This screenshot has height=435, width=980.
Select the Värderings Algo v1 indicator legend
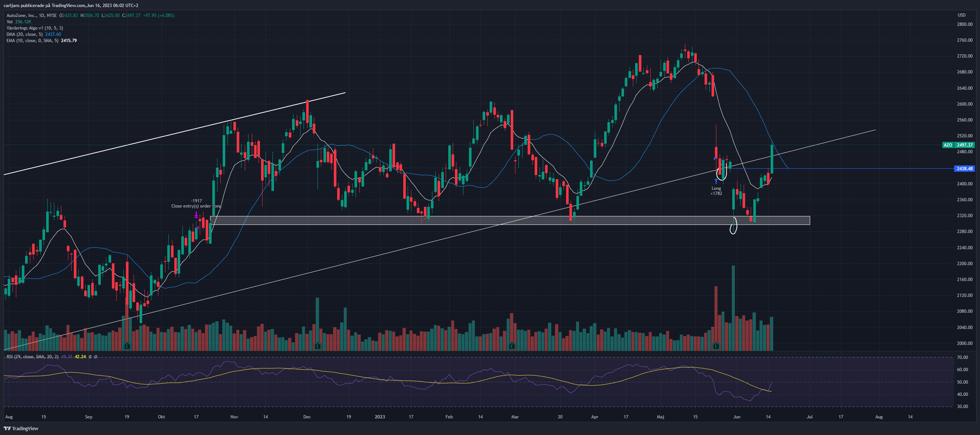click(35, 28)
